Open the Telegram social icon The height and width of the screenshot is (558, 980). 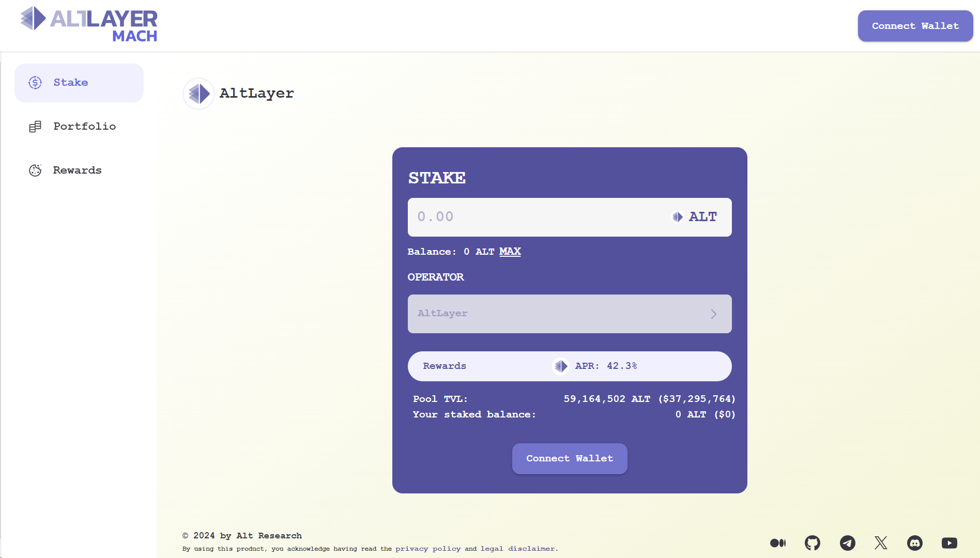(848, 543)
